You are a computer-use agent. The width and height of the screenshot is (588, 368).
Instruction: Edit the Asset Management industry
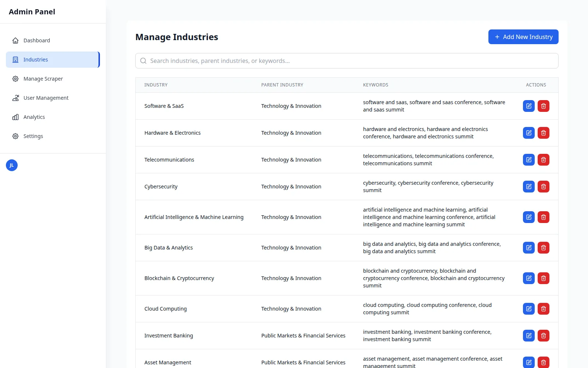(x=528, y=362)
